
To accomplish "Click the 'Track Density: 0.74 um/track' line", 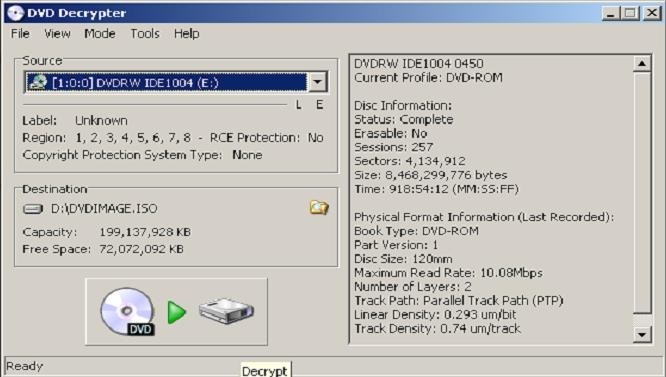I will (x=437, y=329).
